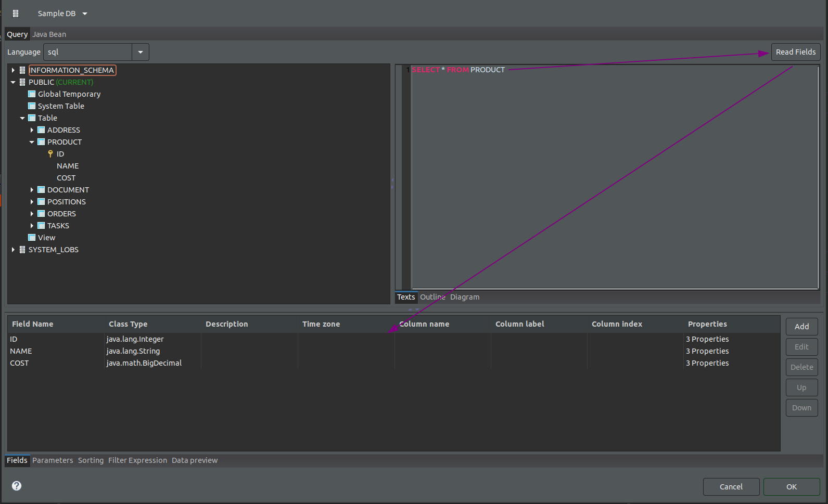The image size is (828, 504).
Task: Click the SYSTEM_LOBS schema icon
Action: pos(22,250)
